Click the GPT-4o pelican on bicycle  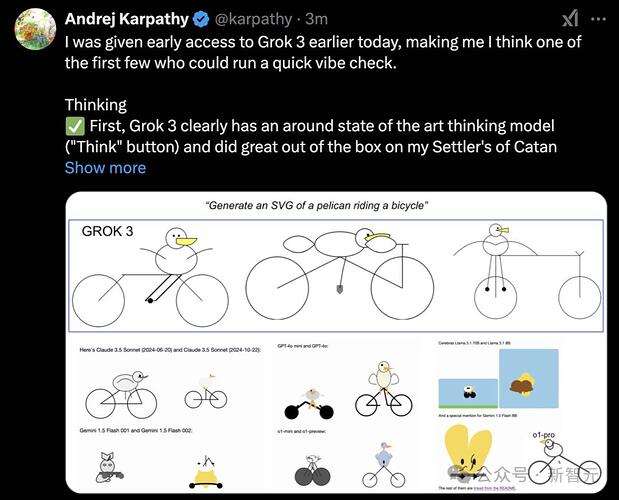(x=383, y=389)
